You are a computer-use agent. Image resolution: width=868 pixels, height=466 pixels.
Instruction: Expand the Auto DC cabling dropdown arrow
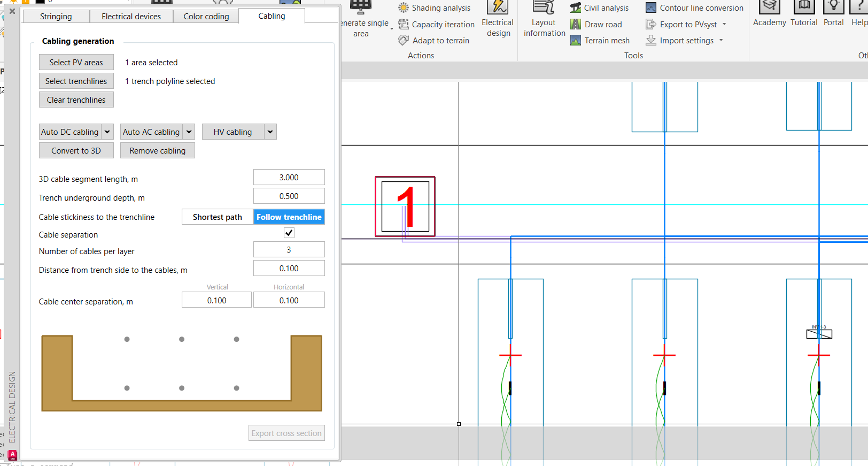click(107, 132)
